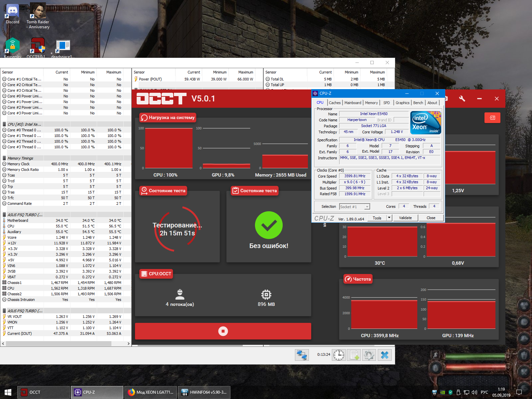The image size is (532, 399).
Task: Switch to the SPD tab in CPU-Z
Action: pos(387,103)
